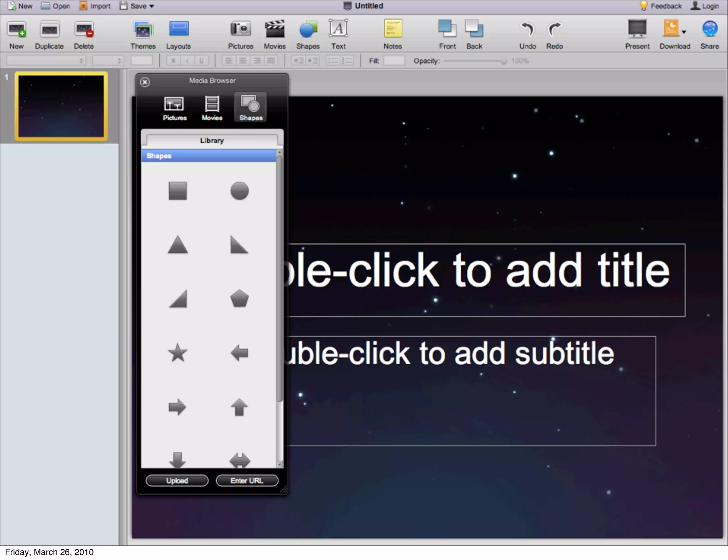Toggle bold text formatting
Image resolution: width=728 pixels, height=560 pixels.
173,61
